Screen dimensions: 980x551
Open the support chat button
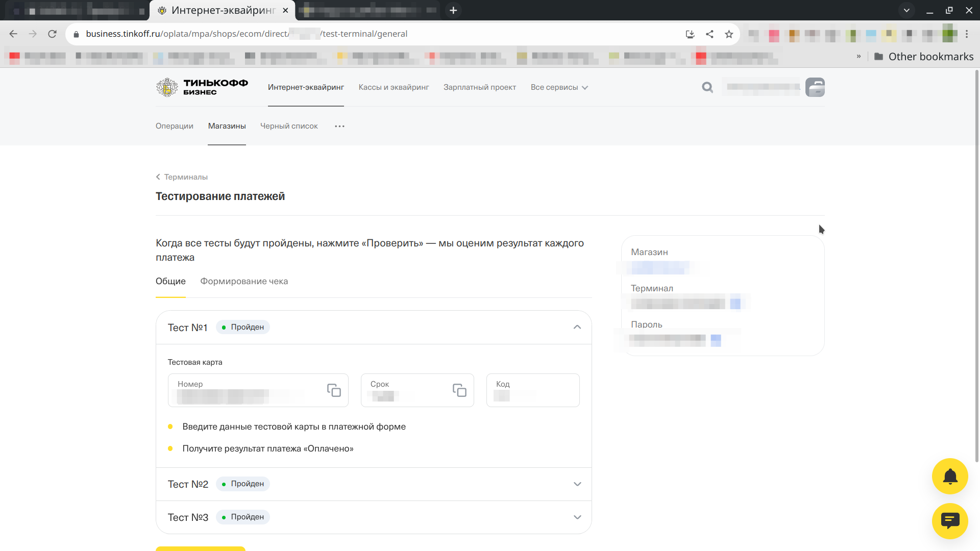pyautogui.click(x=950, y=521)
